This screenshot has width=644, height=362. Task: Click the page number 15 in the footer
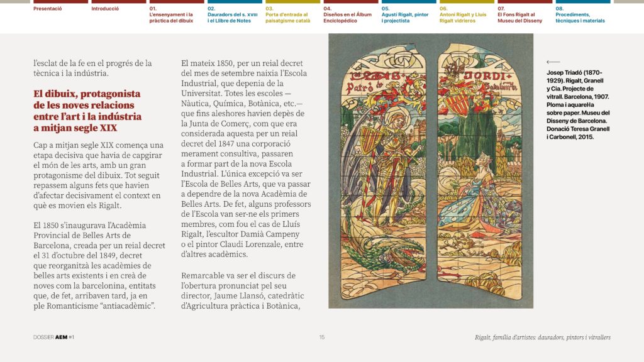322,337
